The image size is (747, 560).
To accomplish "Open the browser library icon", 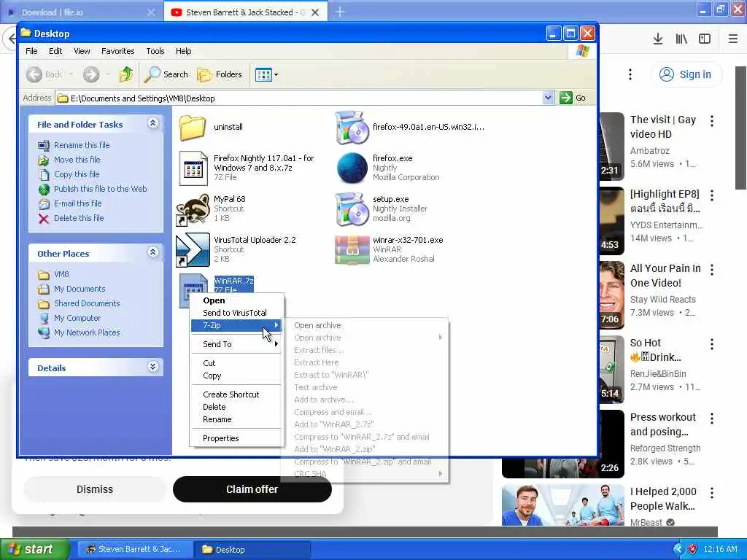I will (681, 39).
